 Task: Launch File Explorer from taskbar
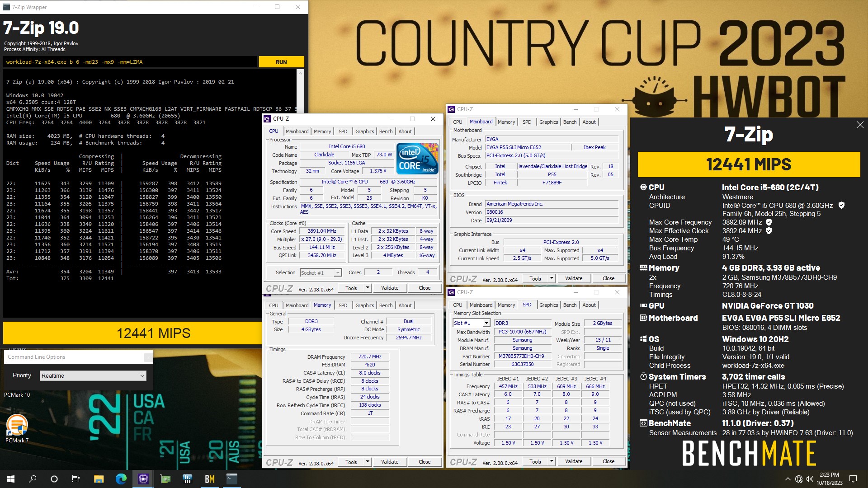pyautogui.click(x=99, y=479)
